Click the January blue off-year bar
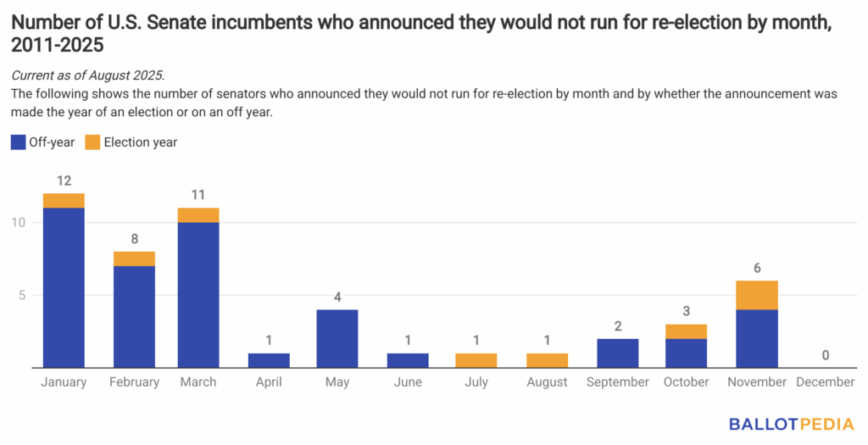Viewport: 868px width, 445px height. tap(64, 288)
